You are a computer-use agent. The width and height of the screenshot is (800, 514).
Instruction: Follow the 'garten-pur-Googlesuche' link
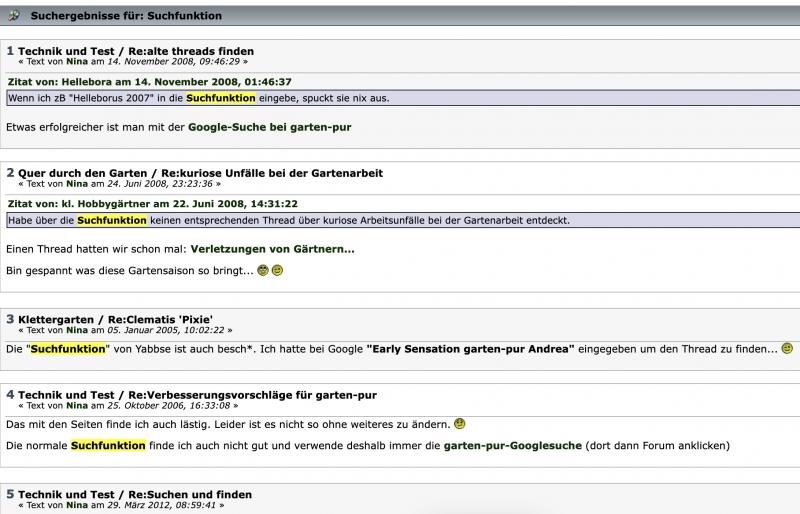tap(511, 445)
